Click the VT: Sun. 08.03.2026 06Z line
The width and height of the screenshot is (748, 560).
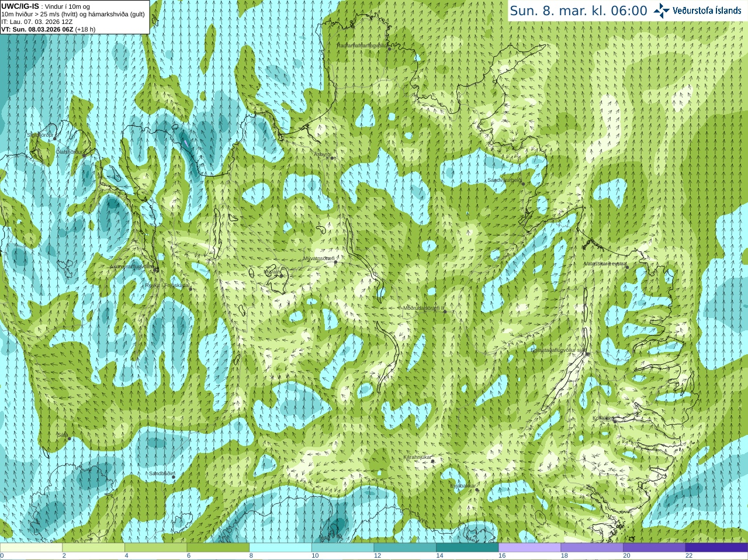pos(48,29)
